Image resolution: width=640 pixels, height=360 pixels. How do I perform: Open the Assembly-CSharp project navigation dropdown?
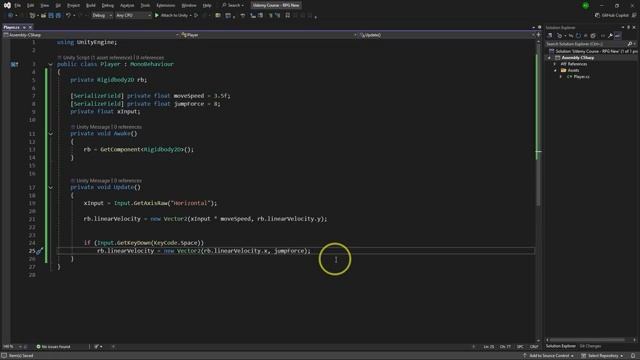[x=91, y=35]
